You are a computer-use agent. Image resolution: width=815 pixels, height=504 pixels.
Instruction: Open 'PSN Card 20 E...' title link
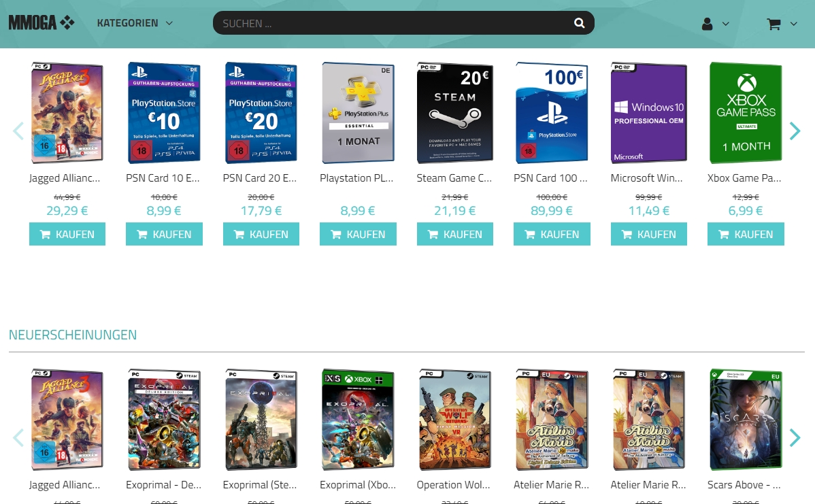[260, 178]
